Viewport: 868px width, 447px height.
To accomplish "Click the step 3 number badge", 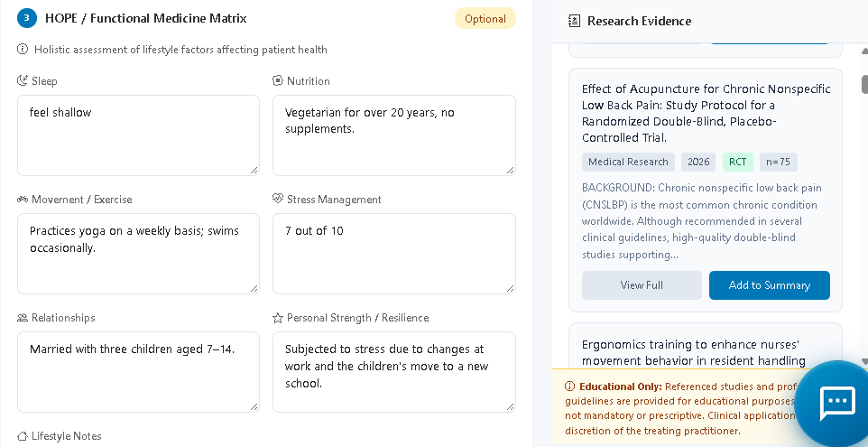I will 26,18.
